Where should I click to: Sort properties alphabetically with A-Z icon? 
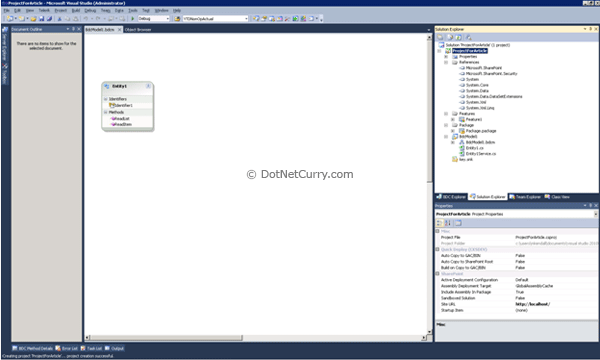click(x=448, y=223)
